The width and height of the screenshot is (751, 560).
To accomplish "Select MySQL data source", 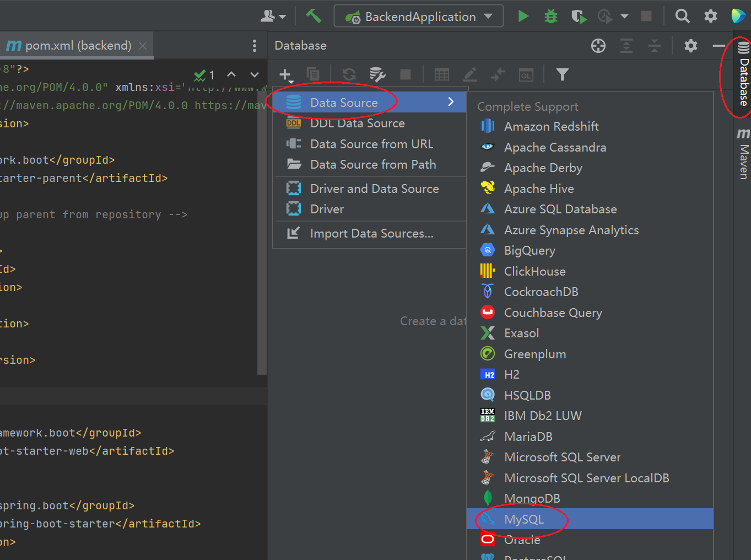I will [590, 519].
